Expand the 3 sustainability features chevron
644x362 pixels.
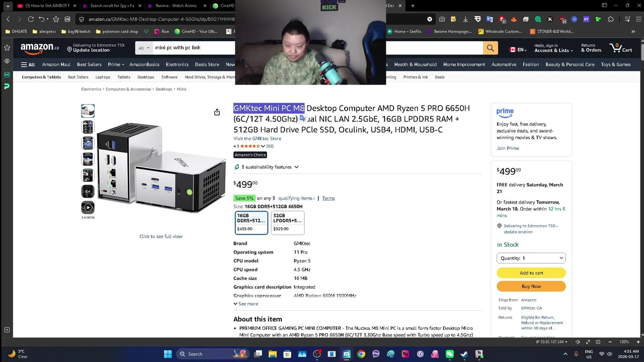coord(296,167)
